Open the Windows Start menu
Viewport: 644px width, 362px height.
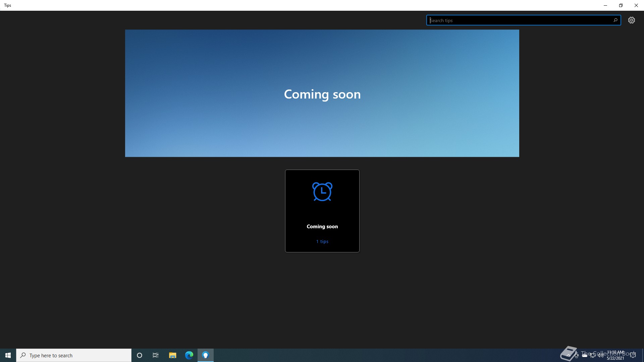[x=8, y=355]
